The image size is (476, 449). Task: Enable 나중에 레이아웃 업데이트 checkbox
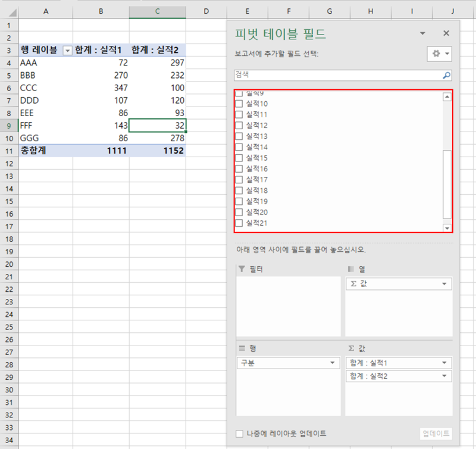click(x=240, y=434)
